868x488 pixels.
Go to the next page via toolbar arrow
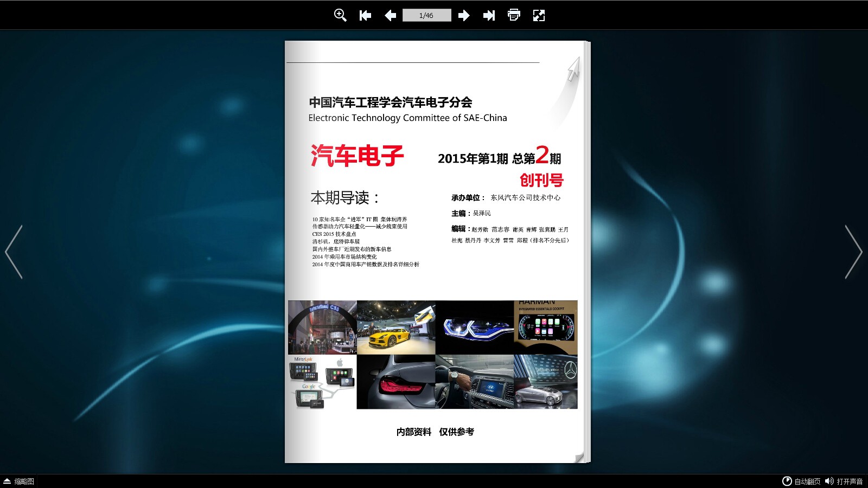pyautogui.click(x=464, y=15)
